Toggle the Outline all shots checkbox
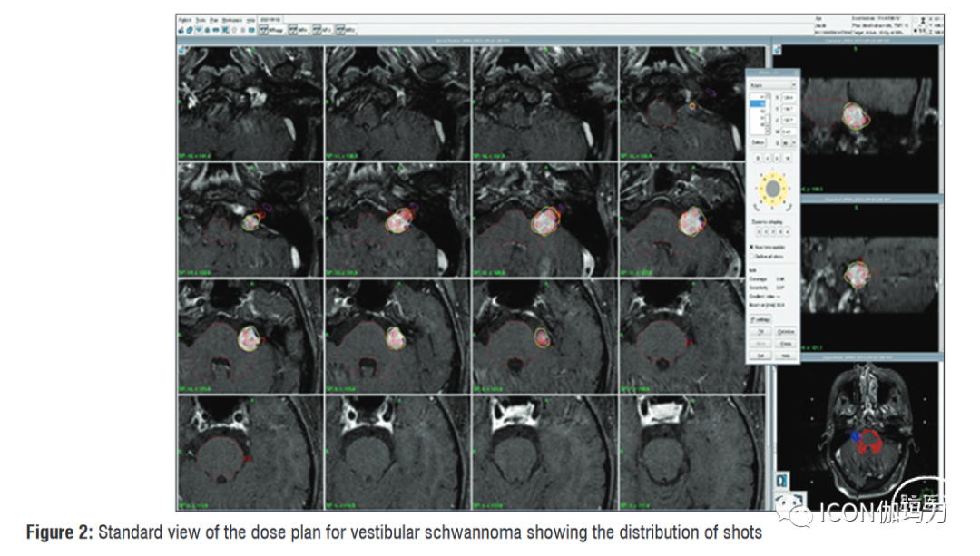The height and width of the screenshot is (556, 980). 751,256
